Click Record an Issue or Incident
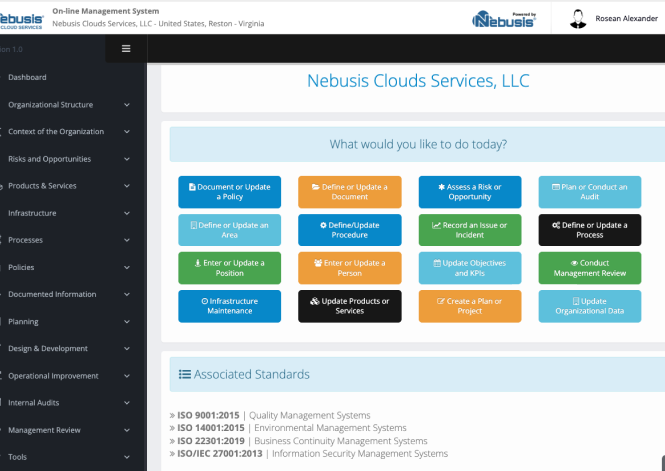665x471 pixels. [x=469, y=230]
